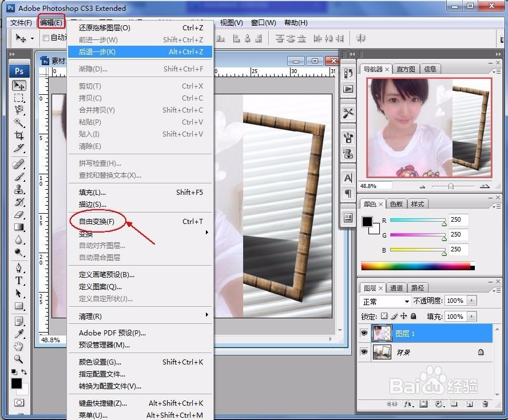Hide the 背景 layer with eye icon
This screenshot has height=420, width=508.
pyautogui.click(x=364, y=352)
